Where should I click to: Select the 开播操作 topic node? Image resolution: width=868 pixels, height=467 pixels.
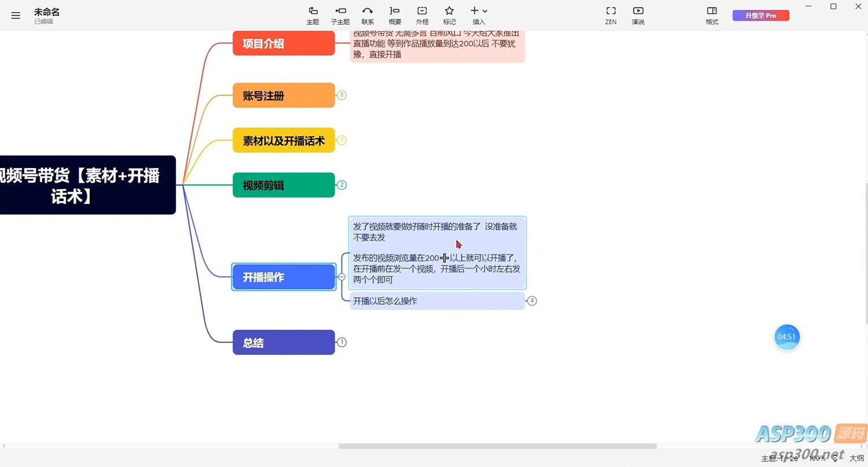click(284, 277)
